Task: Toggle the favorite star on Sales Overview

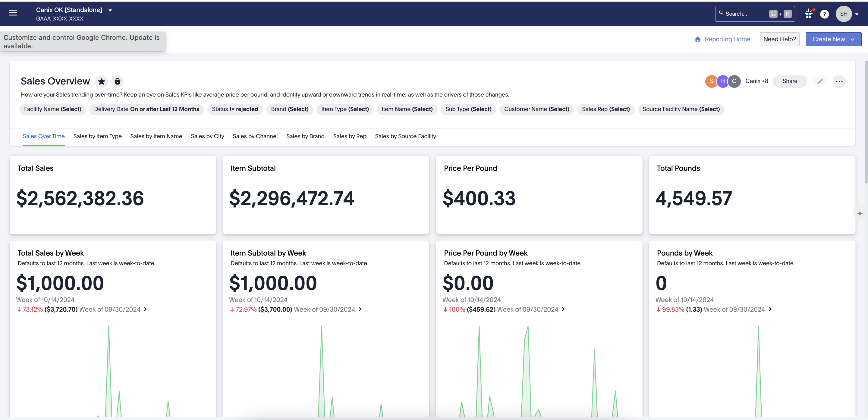Action: 102,81
